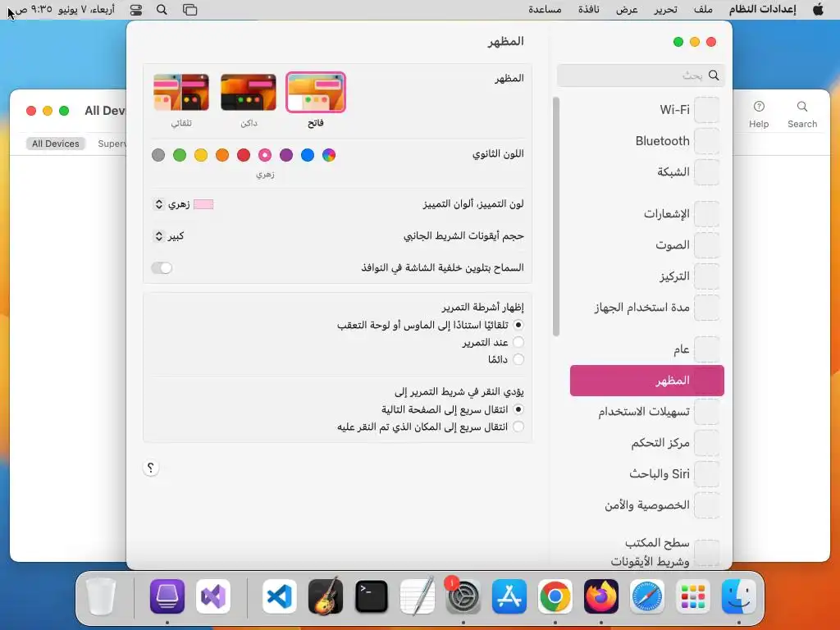This screenshot has width=840, height=630.
Task: Open عرض menu in menu bar
Action: pos(627,9)
